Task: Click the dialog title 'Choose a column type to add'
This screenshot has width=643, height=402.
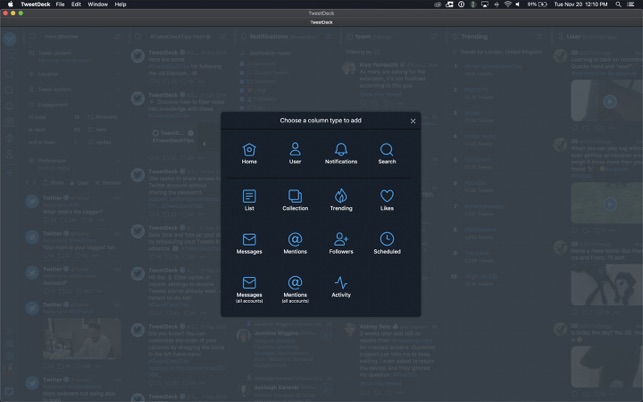Action: (320, 121)
